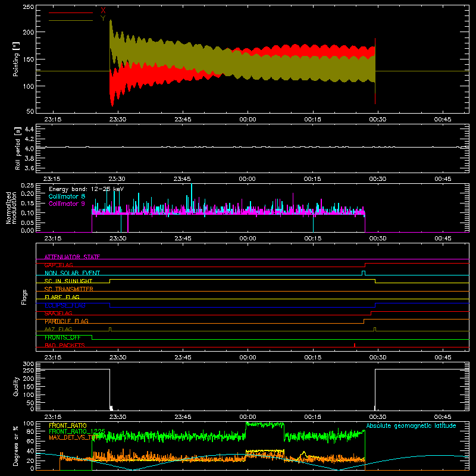Viewport: 476px width, 476px height.
Task: Click the Pointing axis title
Action: click(x=16, y=59)
